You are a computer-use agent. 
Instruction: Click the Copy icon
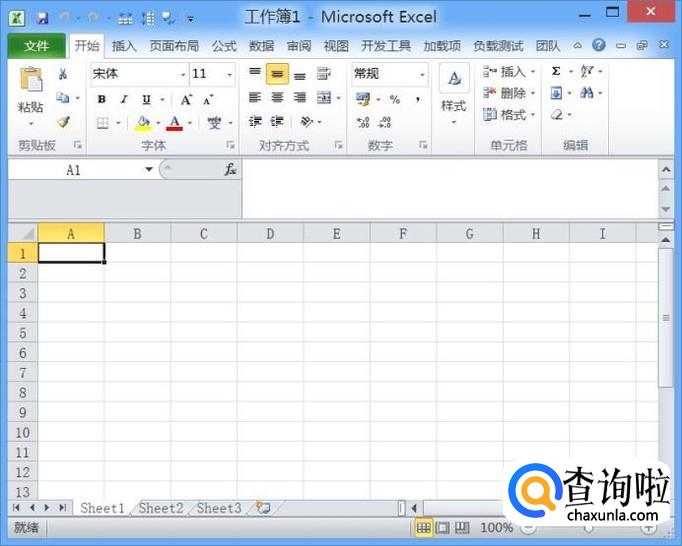point(63,98)
